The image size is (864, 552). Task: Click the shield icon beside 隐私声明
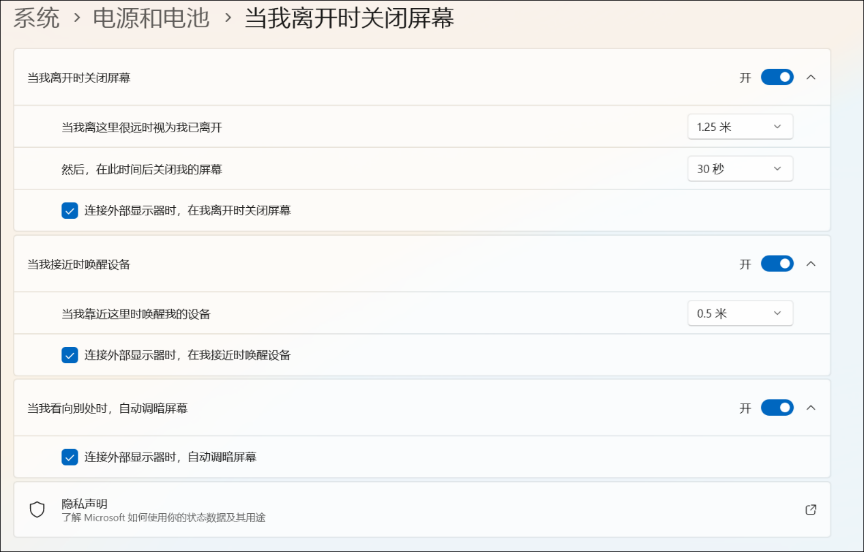click(37, 510)
